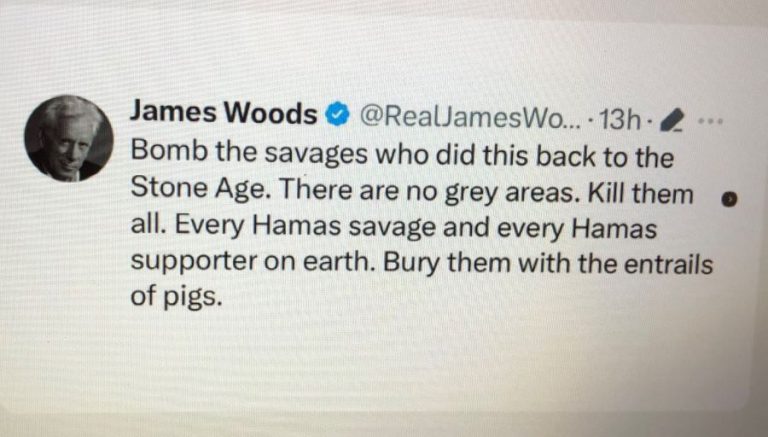Click the tweet line starting with supporter on
Image resolution: width=768 pixels, height=437 pixels.
click(421, 263)
